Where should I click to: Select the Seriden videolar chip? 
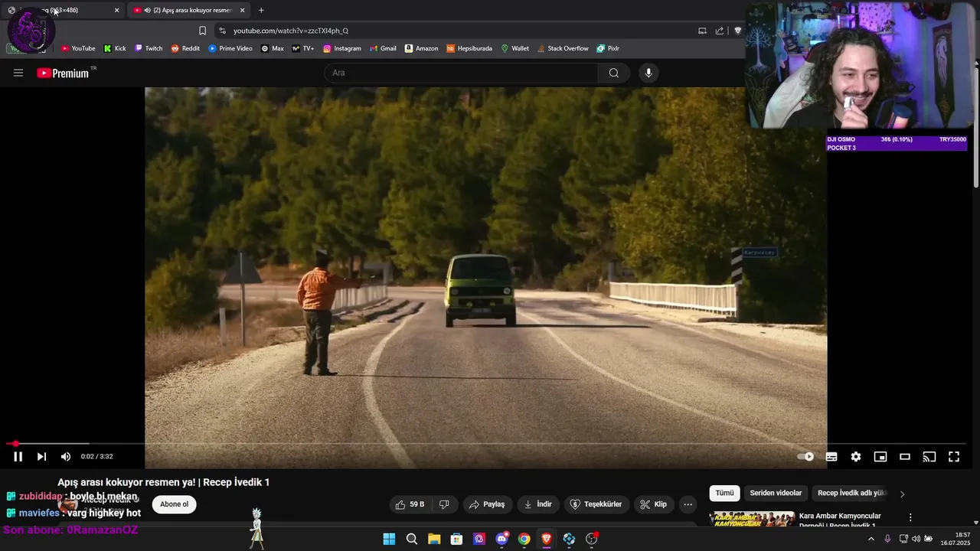[x=776, y=493]
